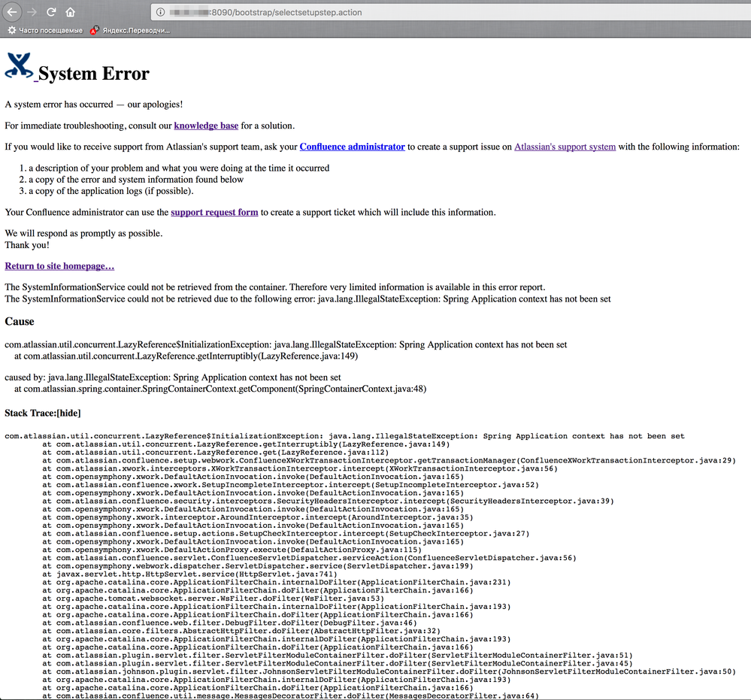Reload the page with the refresh icon

(51, 12)
